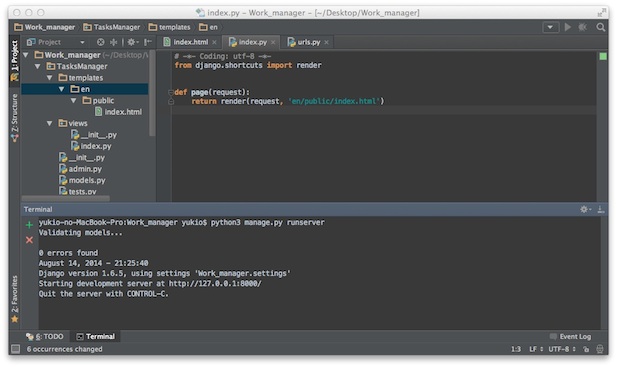Change file encoding UTF-8 in status bar

pyautogui.click(x=562, y=349)
